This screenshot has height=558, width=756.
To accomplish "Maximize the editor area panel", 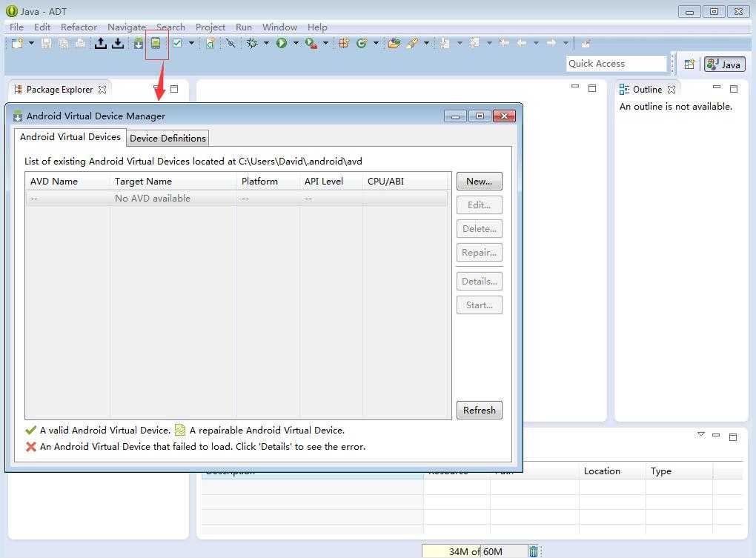I will coord(592,88).
